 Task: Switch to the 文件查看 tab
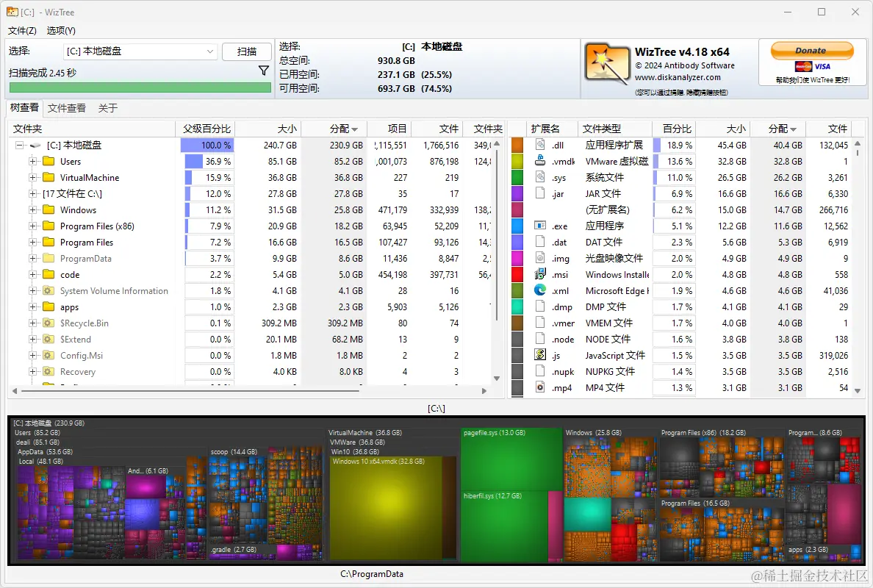click(67, 108)
